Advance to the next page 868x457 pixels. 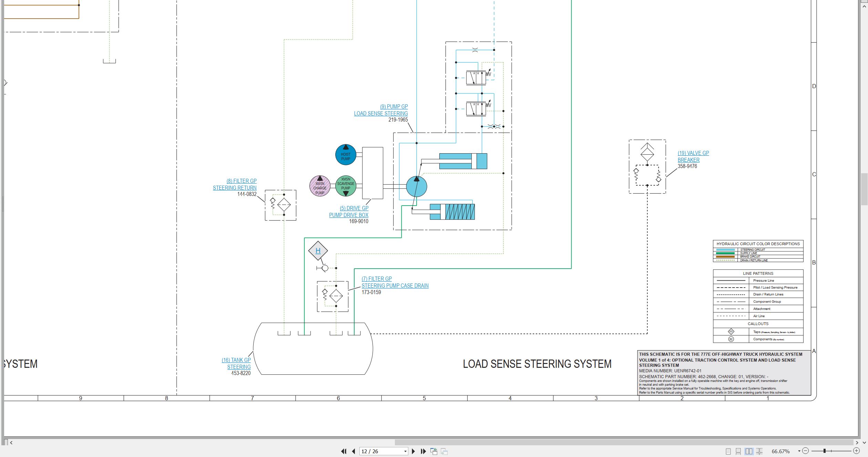click(x=413, y=451)
